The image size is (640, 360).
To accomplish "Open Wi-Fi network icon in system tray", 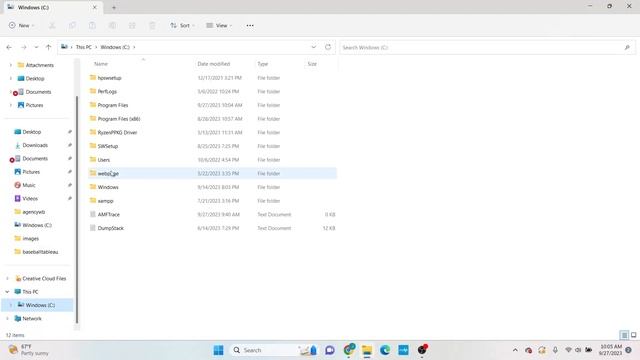I will coord(568,350).
